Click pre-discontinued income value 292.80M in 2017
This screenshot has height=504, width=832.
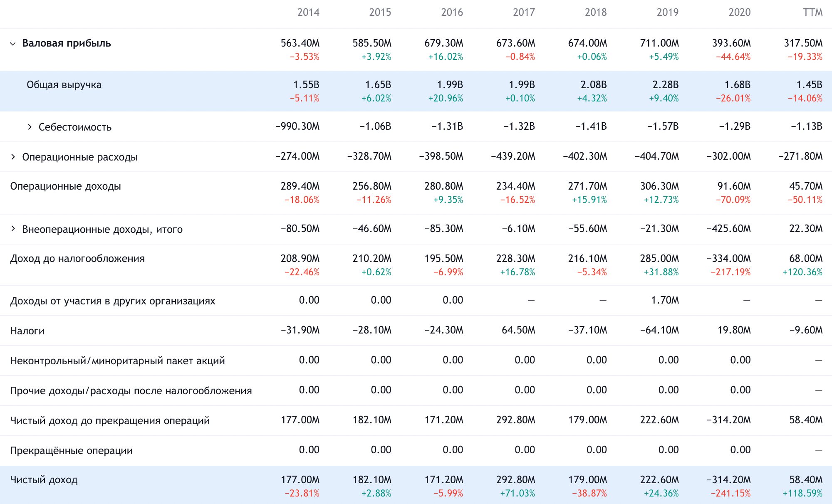tap(516, 420)
